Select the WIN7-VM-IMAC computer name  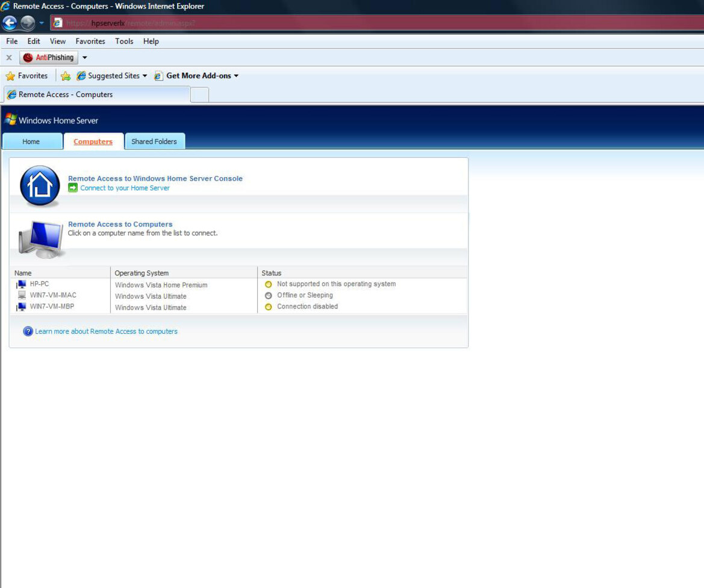pos(53,295)
